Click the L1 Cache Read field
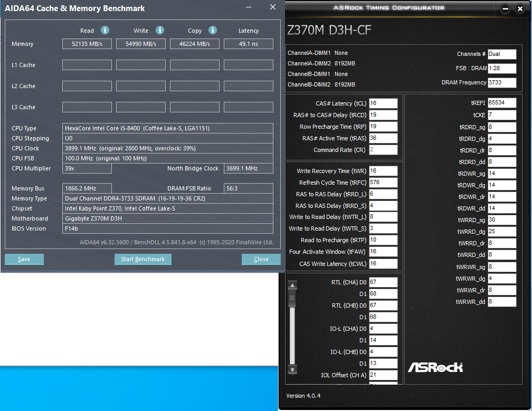This screenshot has height=411, width=532. click(x=87, y=65)
